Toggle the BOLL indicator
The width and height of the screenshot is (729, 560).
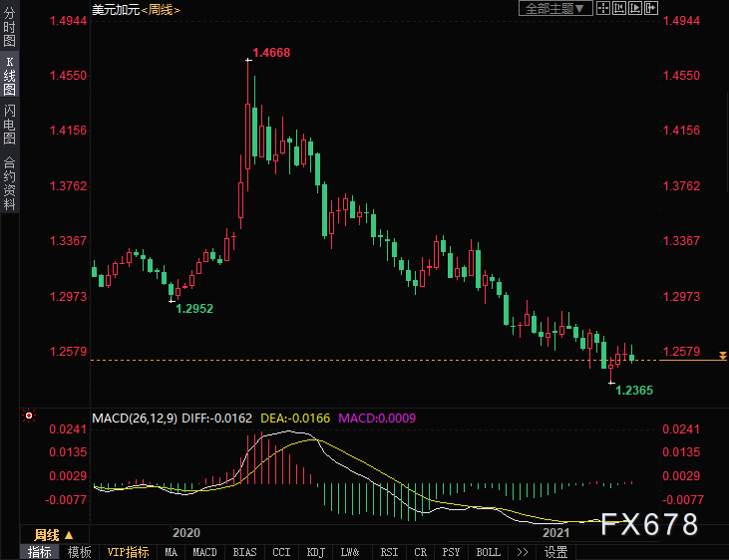click(x=488, y=552)
